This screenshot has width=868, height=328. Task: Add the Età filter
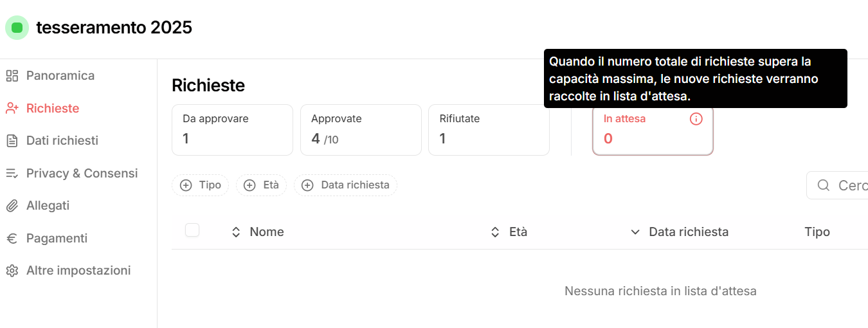point(261,185)
